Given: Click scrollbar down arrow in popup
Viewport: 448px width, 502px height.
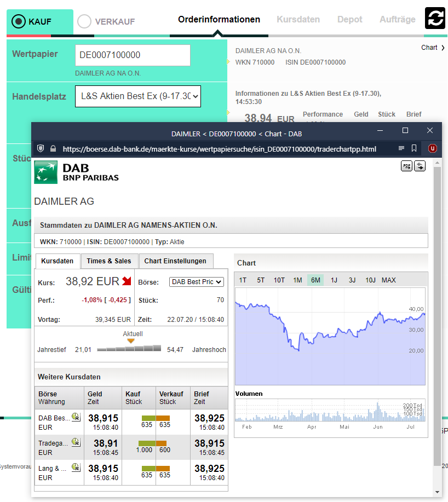Looking at the screenshot, I should click(x=438, y=492).
